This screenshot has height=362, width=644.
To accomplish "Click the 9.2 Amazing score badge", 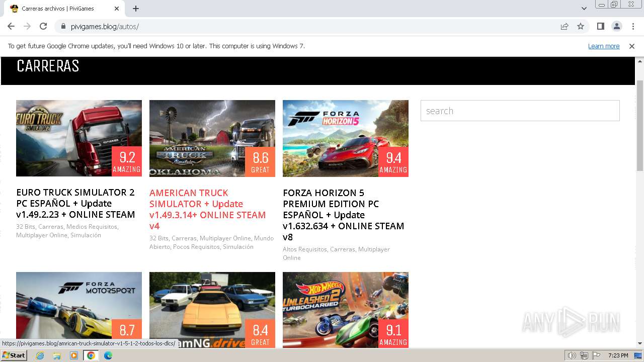I will coord(127,161).
